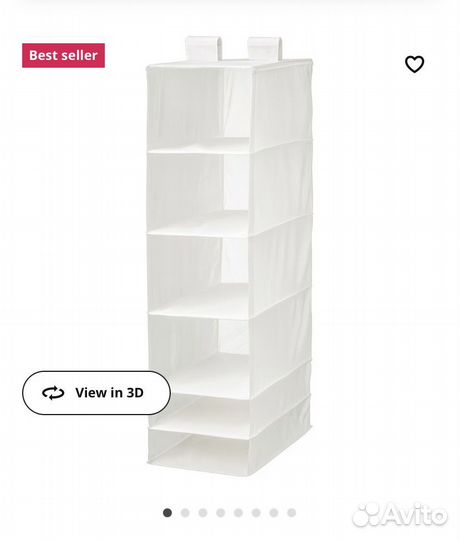Show the seventh image via pagination dot
The image size is (459, 540).
click(x=274, y=513)
